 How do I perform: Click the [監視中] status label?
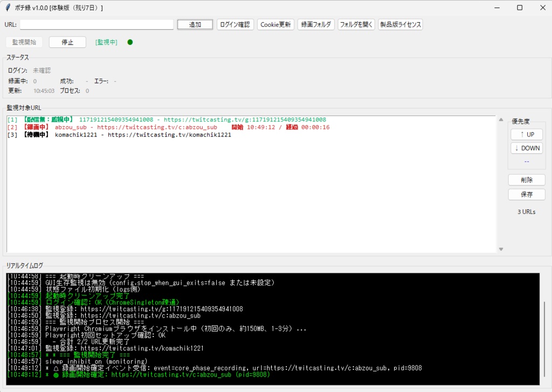pos(106,42)
